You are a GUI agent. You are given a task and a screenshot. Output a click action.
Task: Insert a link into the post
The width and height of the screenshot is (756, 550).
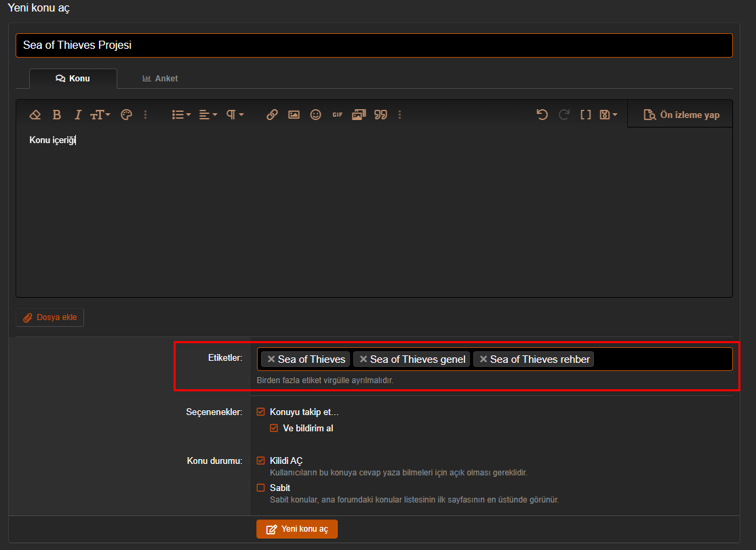pos(272,115)
